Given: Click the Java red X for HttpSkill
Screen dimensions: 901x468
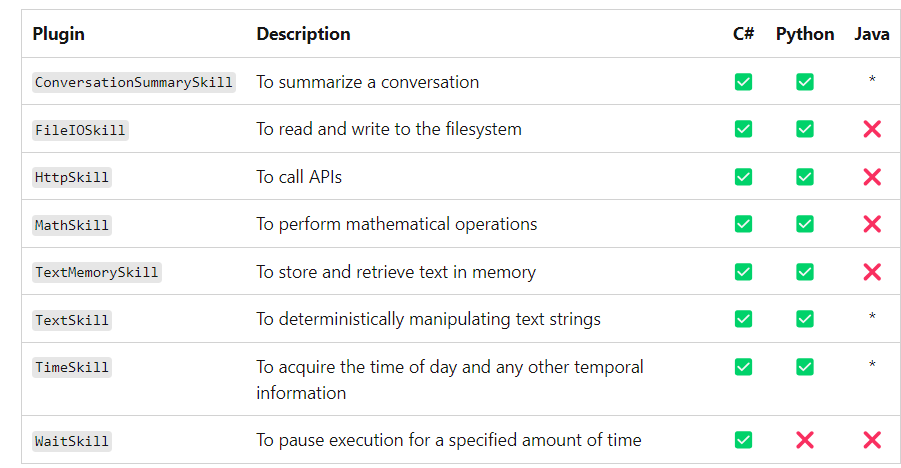Looking at the screenshot, I should [x=872, y=177].
